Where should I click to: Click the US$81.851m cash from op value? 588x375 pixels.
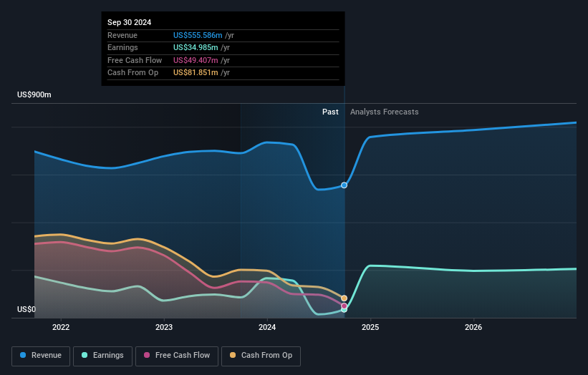[x=196, y=73]
